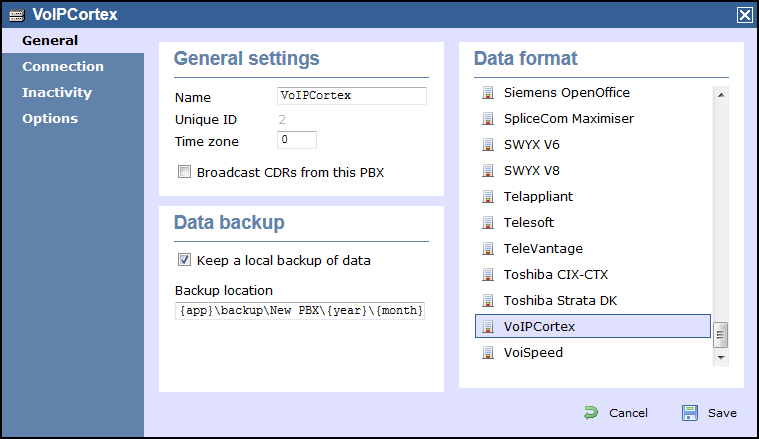This screenshot has width=759, height=439.
Task: Select the Telappliant PBX icon
Action: pyautogui.click(x=488, y=197)
